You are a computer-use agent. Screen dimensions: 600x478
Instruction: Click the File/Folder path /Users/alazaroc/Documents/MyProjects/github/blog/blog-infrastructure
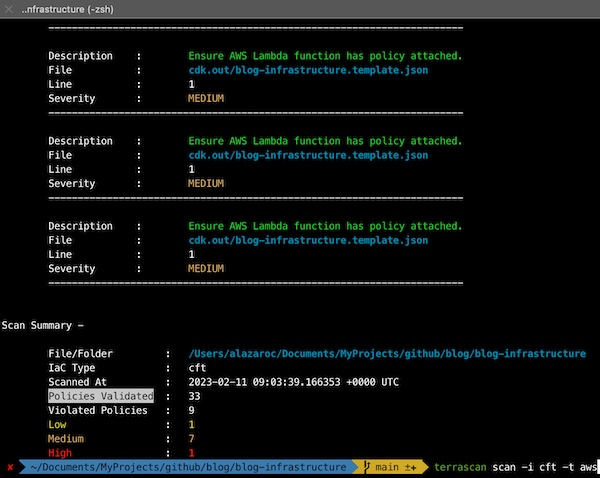click(x=387, y=354)
